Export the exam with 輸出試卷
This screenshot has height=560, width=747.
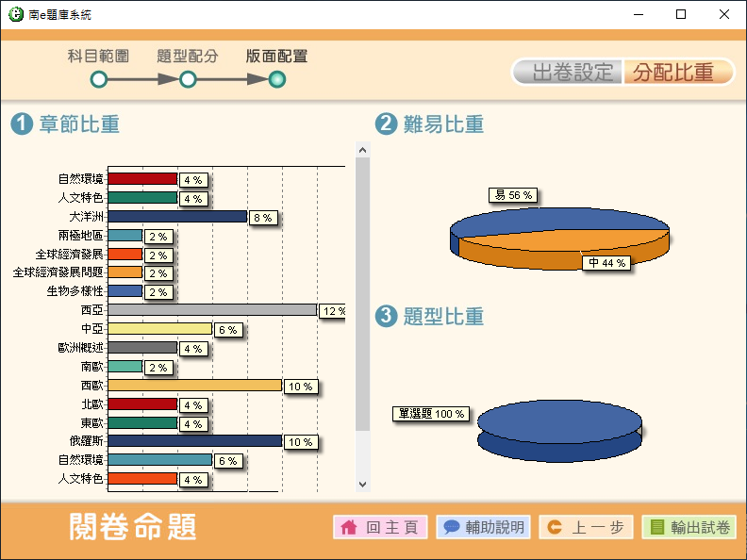point(689,528)
